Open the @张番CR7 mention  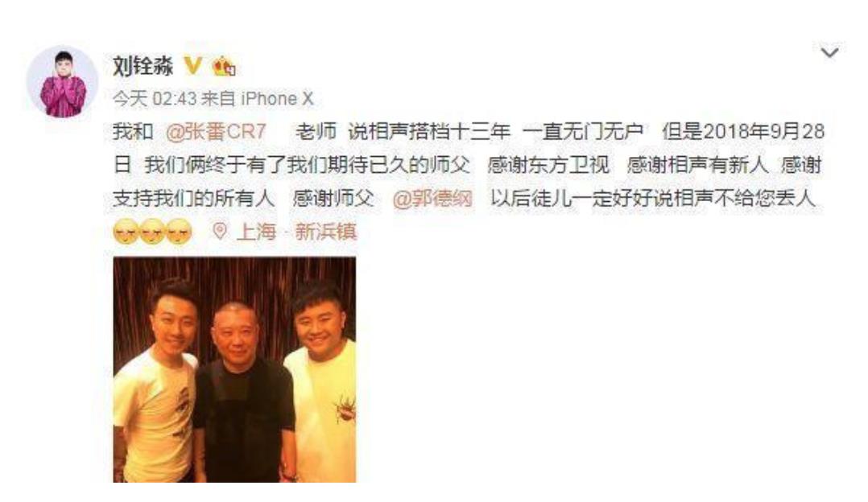(216, 132)
